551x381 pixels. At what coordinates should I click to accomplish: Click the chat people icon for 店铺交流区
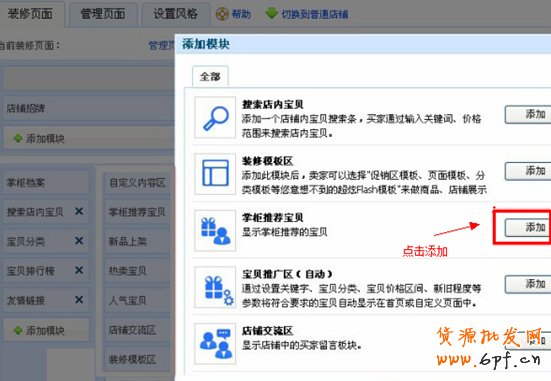[215, 343]
